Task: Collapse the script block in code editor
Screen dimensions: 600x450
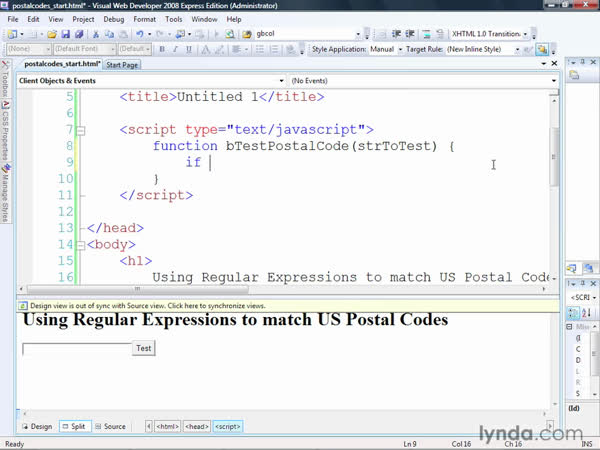Action: pos(80,130)
